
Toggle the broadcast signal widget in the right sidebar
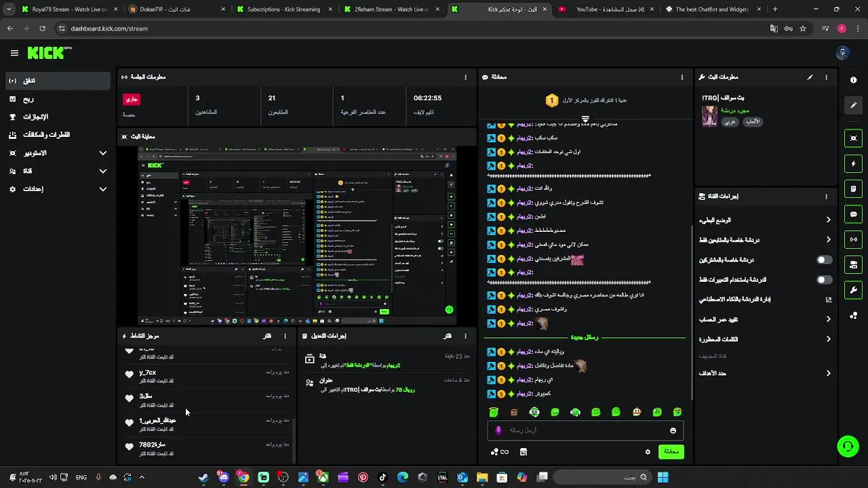[x=853, y=239]
